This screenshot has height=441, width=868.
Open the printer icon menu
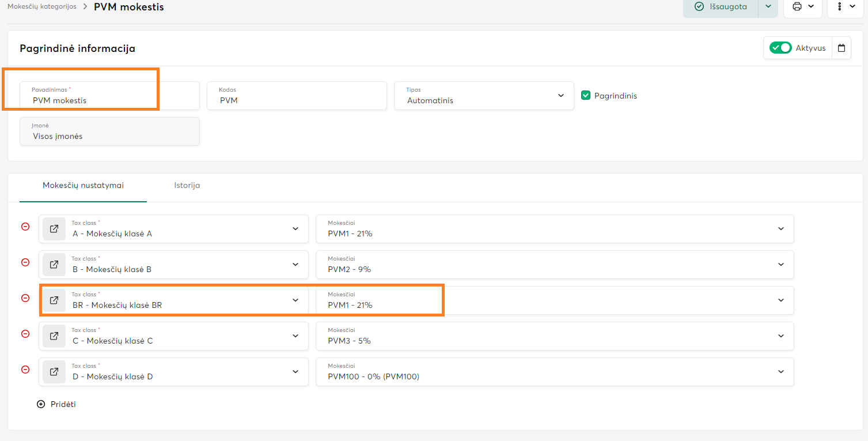coord(802,7)
